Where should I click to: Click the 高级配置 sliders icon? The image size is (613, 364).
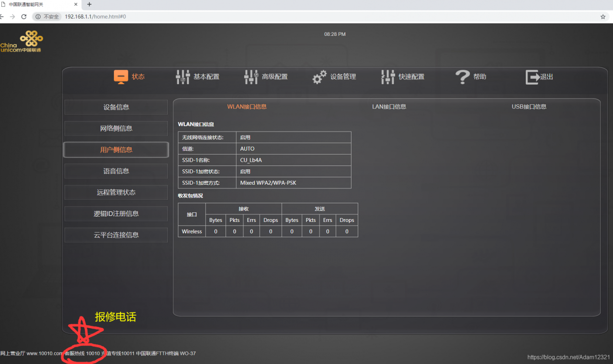[x=251, y=77]
